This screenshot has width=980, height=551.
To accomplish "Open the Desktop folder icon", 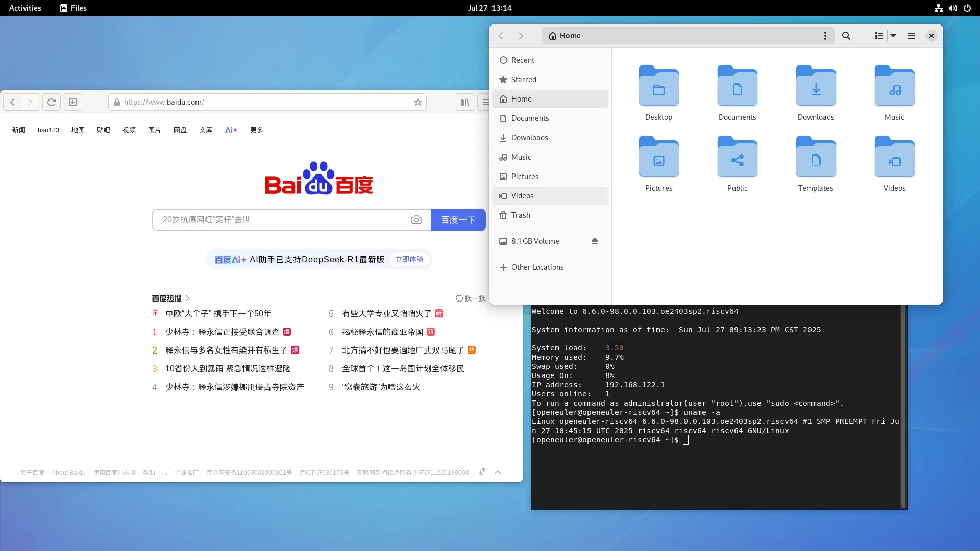I will pyautogui.click(x=658, y=86).
